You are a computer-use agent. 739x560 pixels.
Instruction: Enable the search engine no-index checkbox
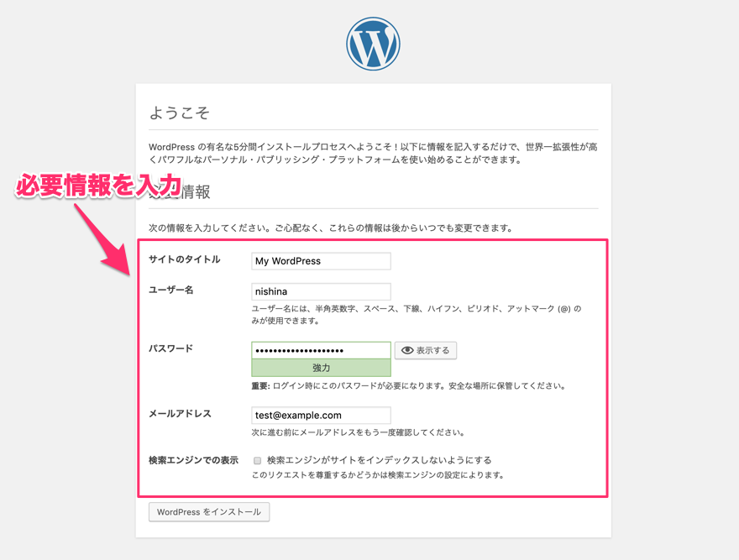[x=258, y=461]
